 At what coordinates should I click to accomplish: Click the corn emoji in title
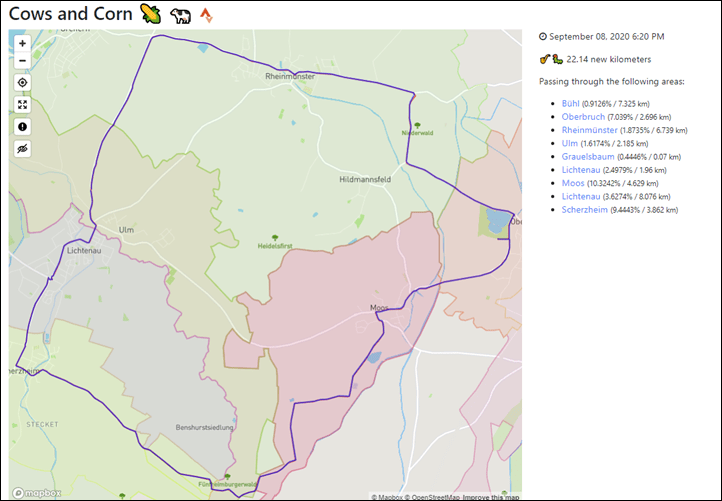(151, 15)
